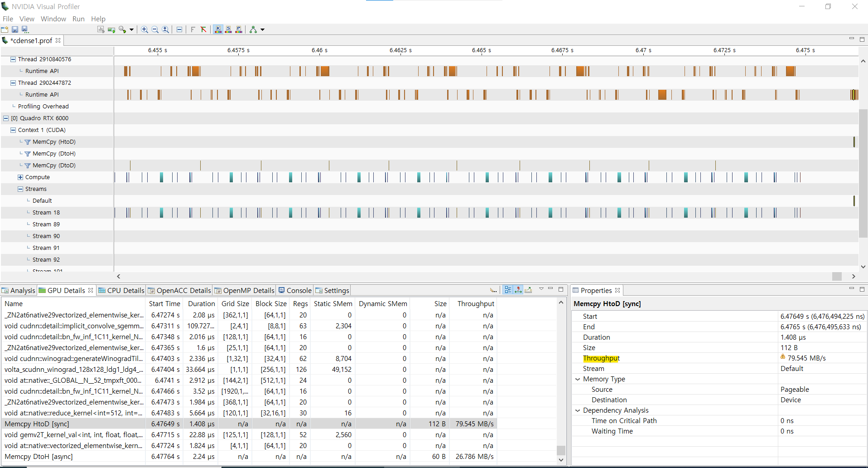Image resolution: width=868 pixels, height=468 pixels.
Task: Click the new session icon
Action: (x=5, y=29)
